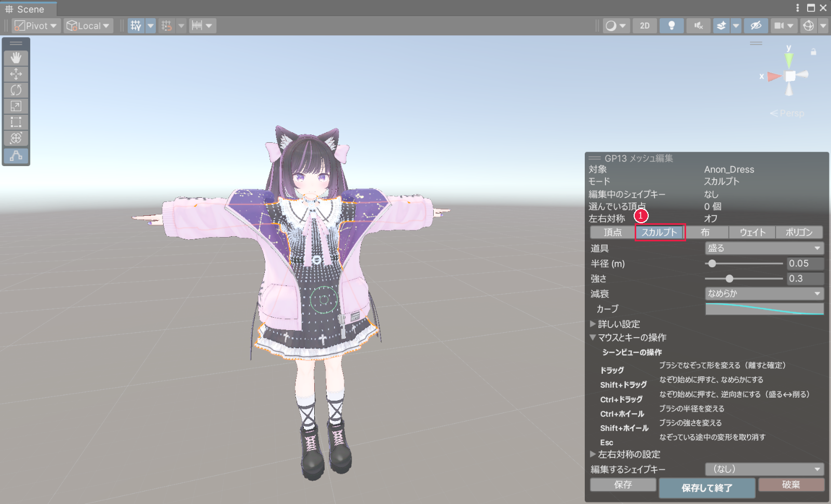Open the 道具 tool dropdown
Image resolution: width=831 pixels, height=504 pixels.
pyautogui.click(x=765, y=249)
